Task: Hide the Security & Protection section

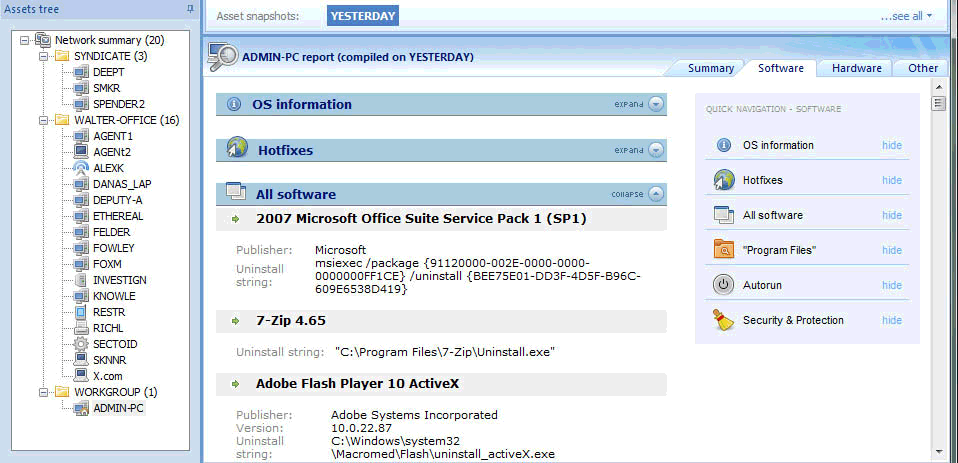Action: 891,320
